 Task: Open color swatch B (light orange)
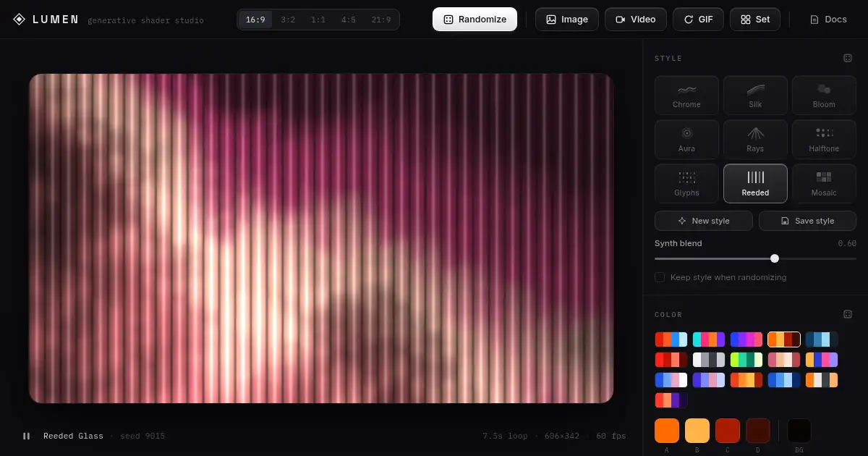click(697, 431)
